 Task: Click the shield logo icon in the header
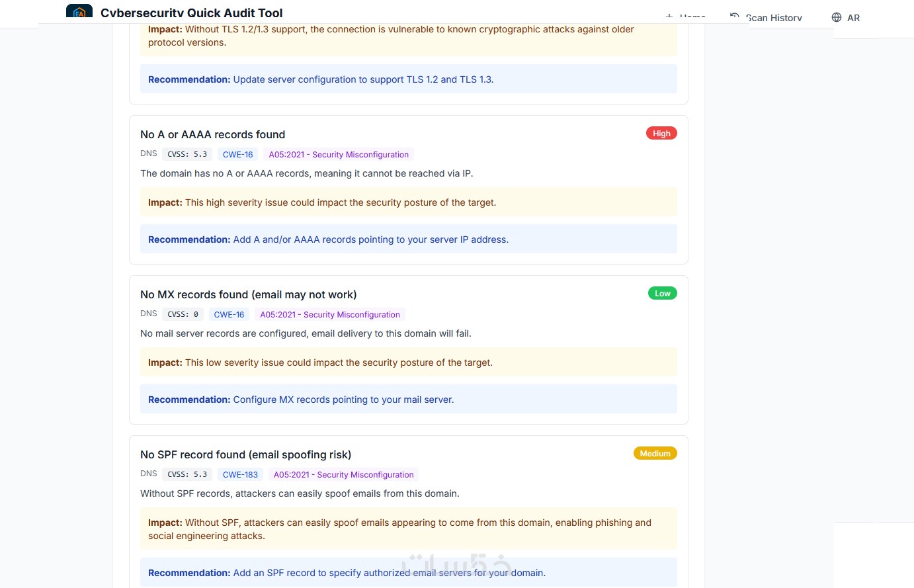(79, 11)
